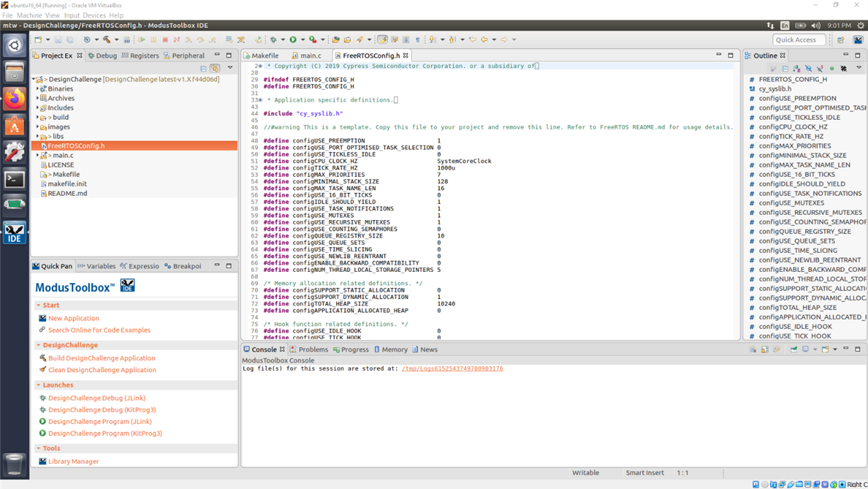Image resolution: width=868 pixels, height=489 pixels.
Task: Open the Library Manager link
Action: (x=73, y=461)
